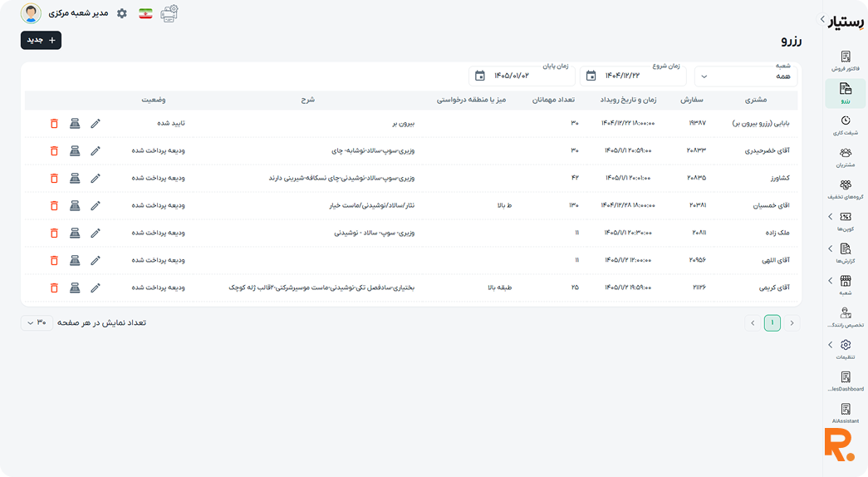
Task: Open the گزارش‌ها sidebar icon
Action: click(846, 248)
